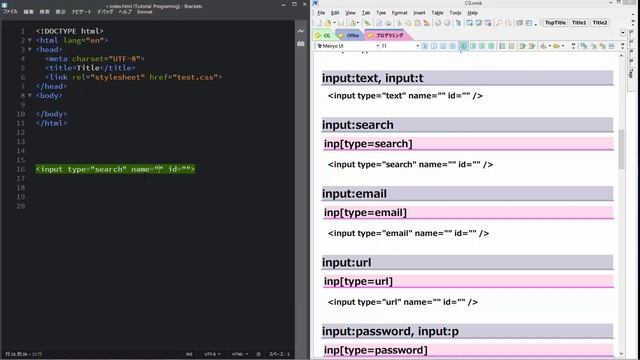640x360 pixels.
Task: Click inp[type=url] pink heading
Action: pyautogui.click(x=468, y=281)
